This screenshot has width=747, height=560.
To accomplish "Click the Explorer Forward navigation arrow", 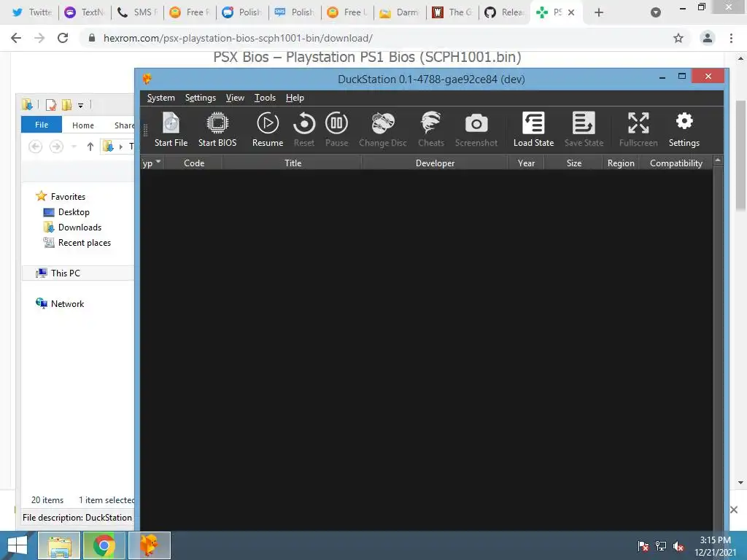I will tap(56, 146).
